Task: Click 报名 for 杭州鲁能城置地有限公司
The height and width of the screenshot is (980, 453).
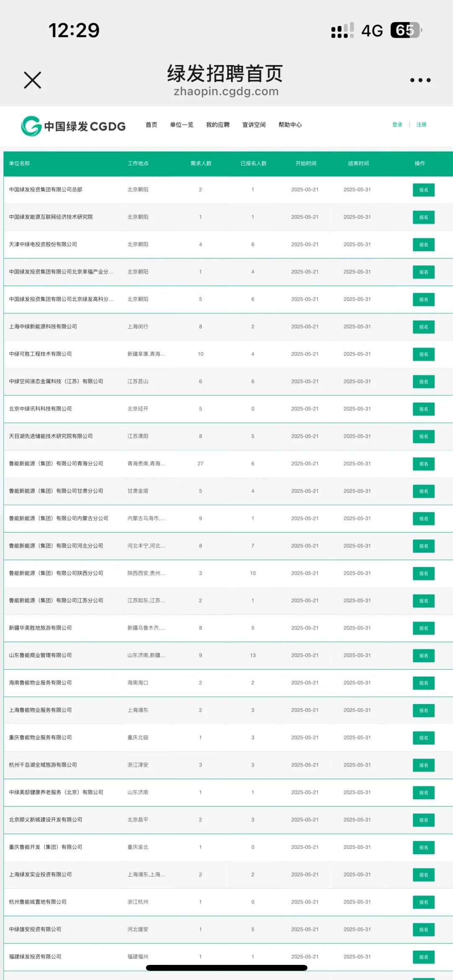Action: (424, 902)
